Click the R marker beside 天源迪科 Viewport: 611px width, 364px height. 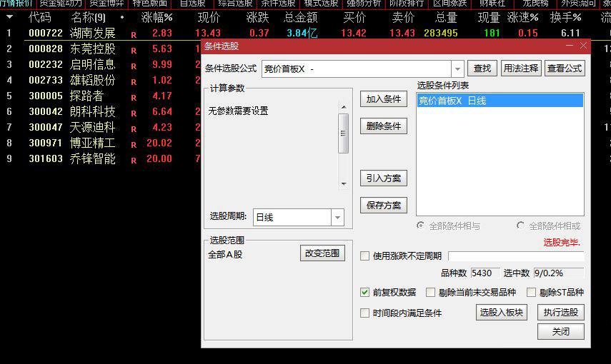134,129
